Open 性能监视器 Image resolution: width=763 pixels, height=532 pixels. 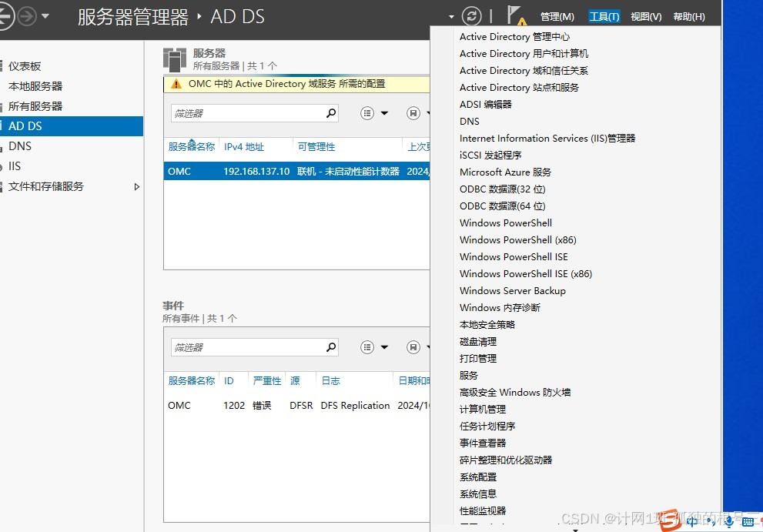[x=483, y=511]
